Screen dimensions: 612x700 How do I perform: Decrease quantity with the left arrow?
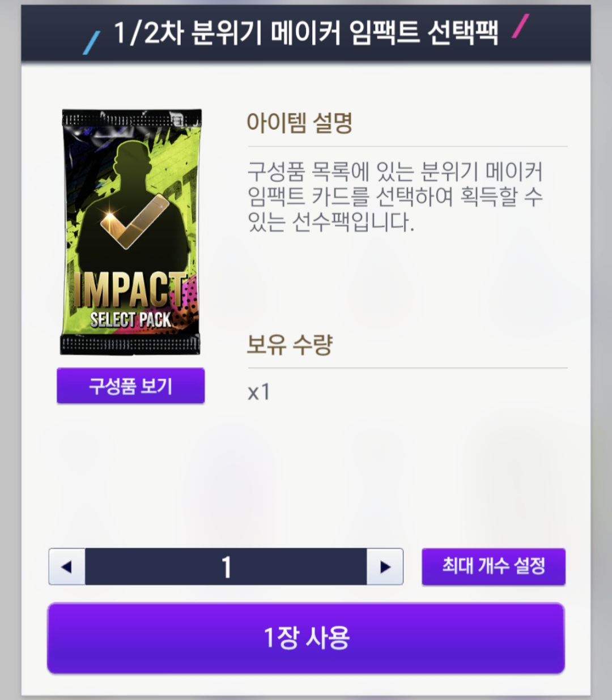pyautogui.click(x=67, y=566)
